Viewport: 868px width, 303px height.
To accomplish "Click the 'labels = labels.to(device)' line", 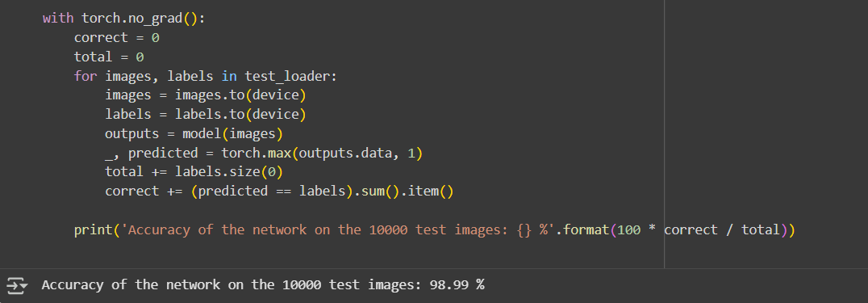I will coord(206,114).
